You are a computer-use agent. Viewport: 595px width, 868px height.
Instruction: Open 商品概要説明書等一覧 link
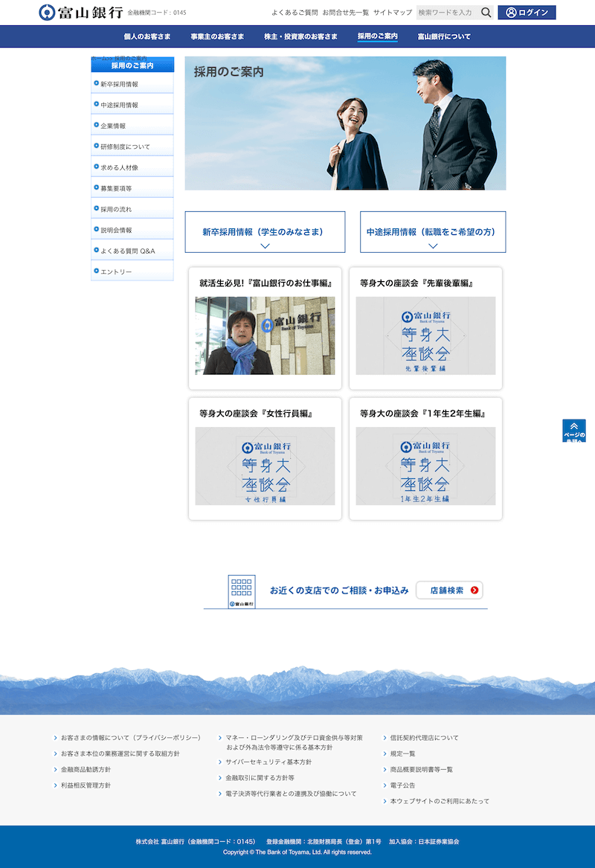coord(421,770)
